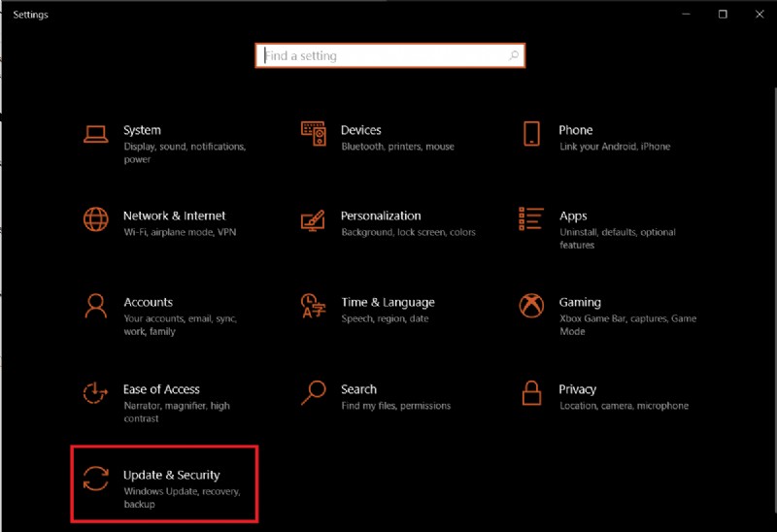Click the System laptop icon
This screenshot has height=532, width=777.
(x=95, y=134)
